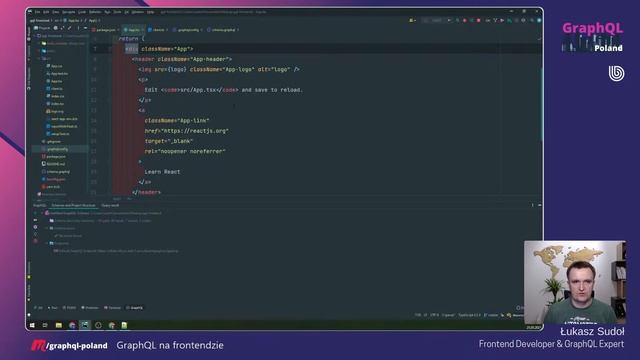Click the href https://reactjs.org string in code
Screen dimensions: 640x360
point(195,131)
